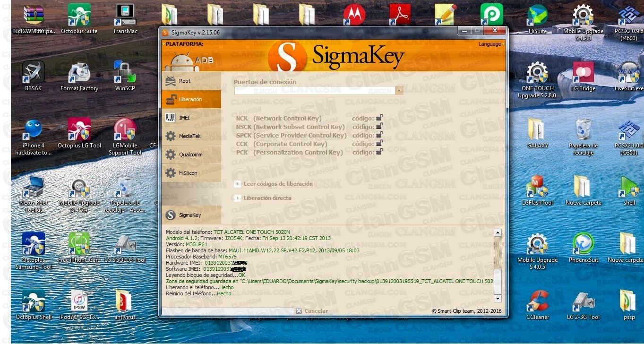Open LG 2-3G Tool desktop shortcut
644x344 pixels.
[583, 305]
